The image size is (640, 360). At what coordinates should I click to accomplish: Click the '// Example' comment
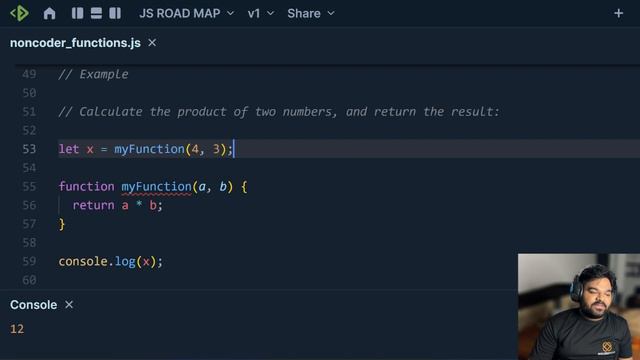click(93, 74)
